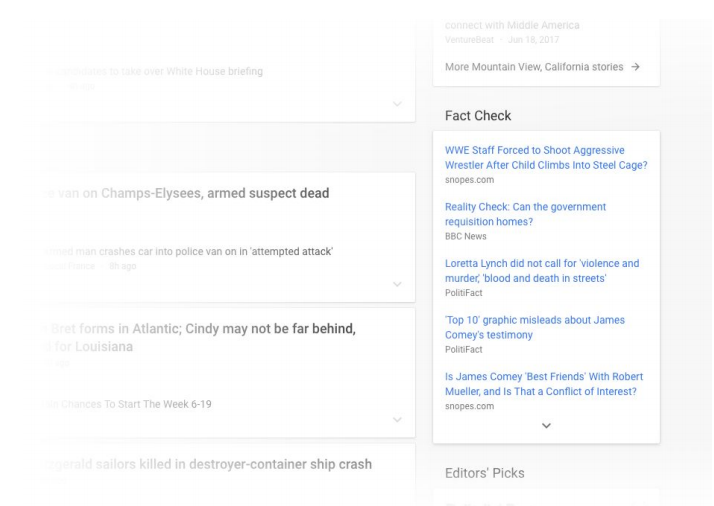This screenshot has height=506, width=714.
Task: Show more Fact Check items with chevron
Action: [x=545, y=425]
